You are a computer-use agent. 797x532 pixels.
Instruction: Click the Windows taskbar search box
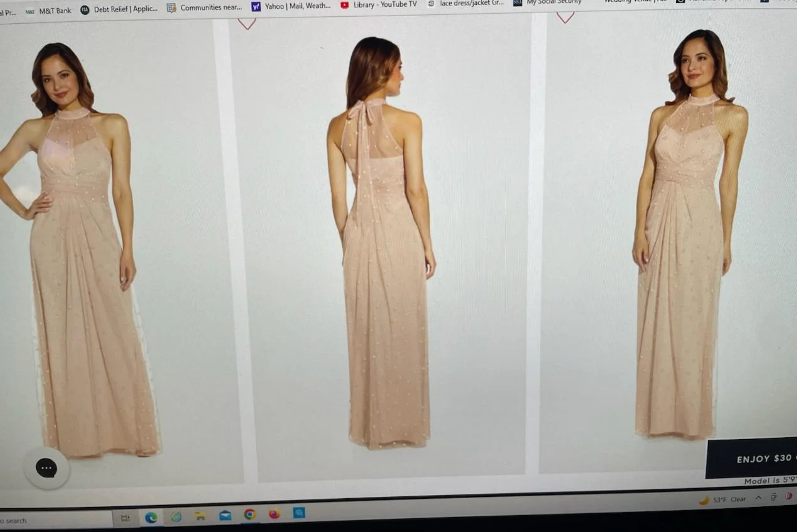[x=56, y=520]
